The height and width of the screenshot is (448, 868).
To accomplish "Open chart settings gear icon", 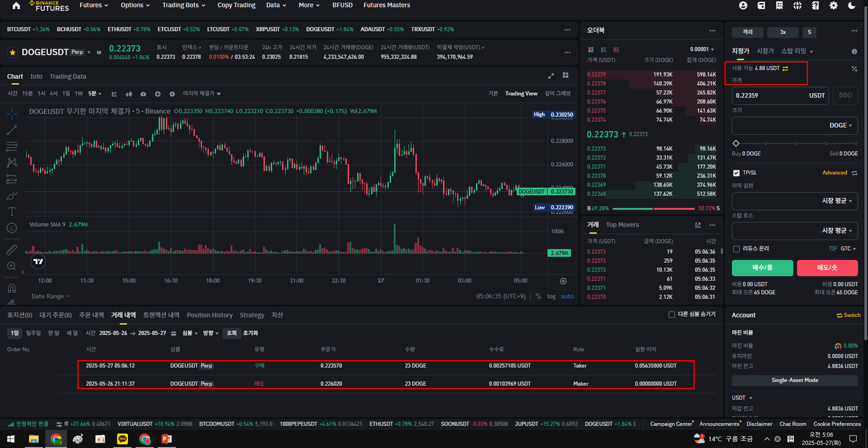I will pos(172,94).
